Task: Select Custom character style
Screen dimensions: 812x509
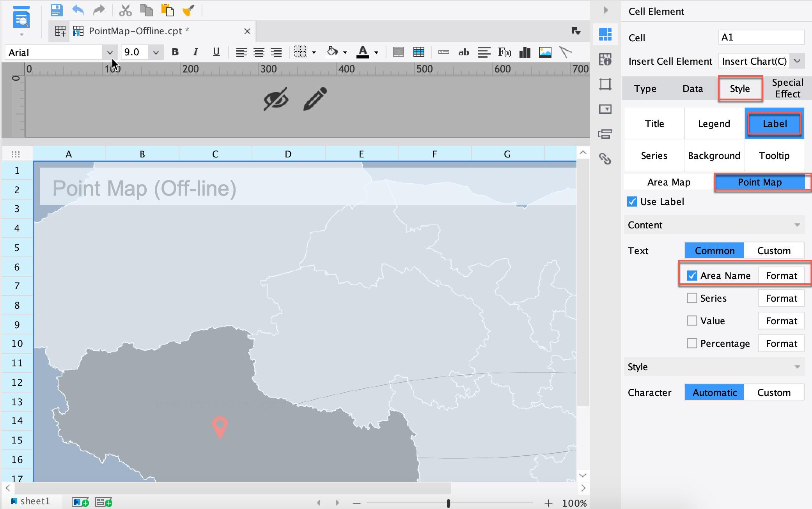Action: [x=774, y=392]
